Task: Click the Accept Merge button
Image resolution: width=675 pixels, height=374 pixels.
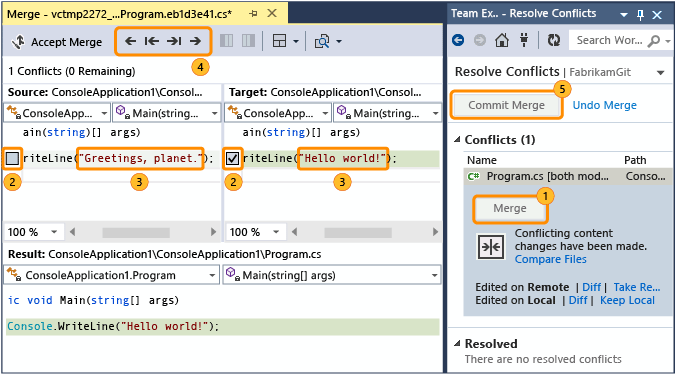Action: (58, 42)
